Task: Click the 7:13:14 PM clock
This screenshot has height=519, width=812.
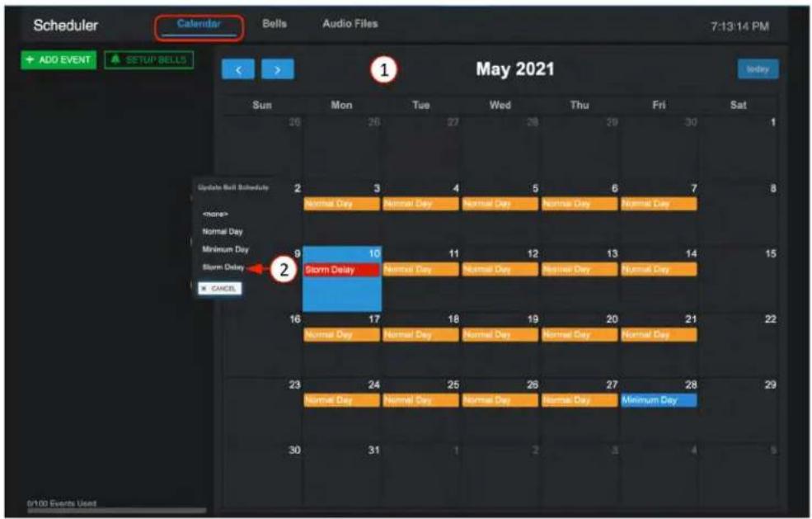Action: pos(739,26)
